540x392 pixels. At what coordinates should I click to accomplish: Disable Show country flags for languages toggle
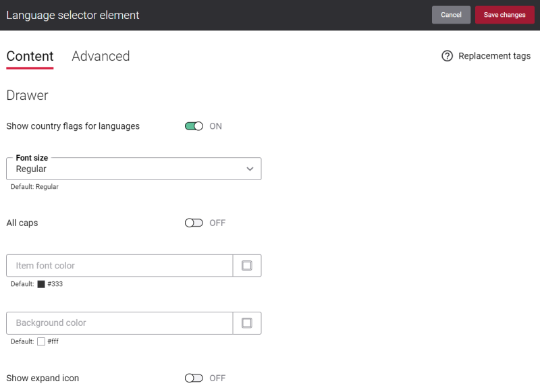194,126
